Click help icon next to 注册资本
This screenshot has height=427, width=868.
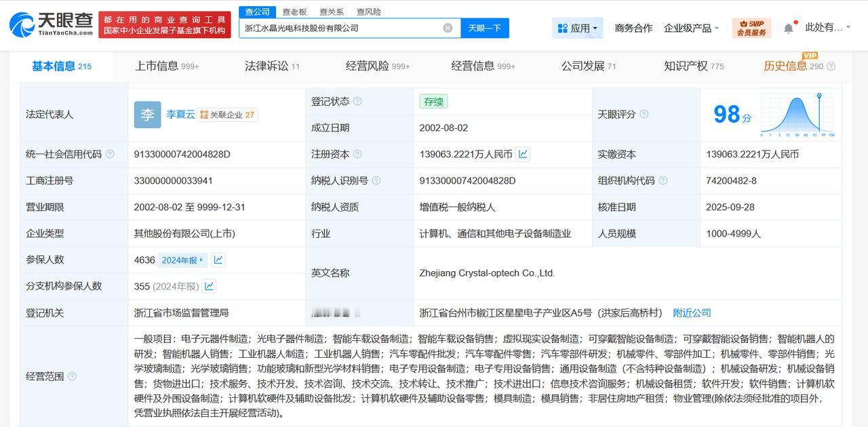point(357,154)
